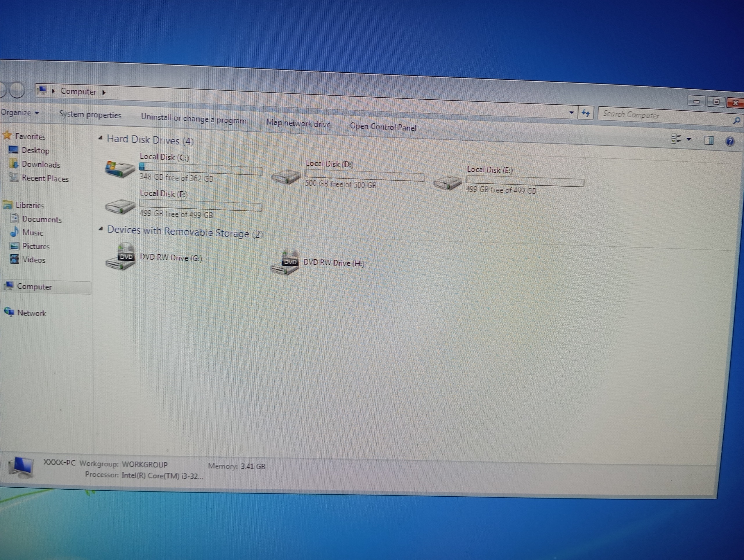This screenshot has height=560, width=744.
Task: Open Documents library
Action: click(x=42, y=219)
